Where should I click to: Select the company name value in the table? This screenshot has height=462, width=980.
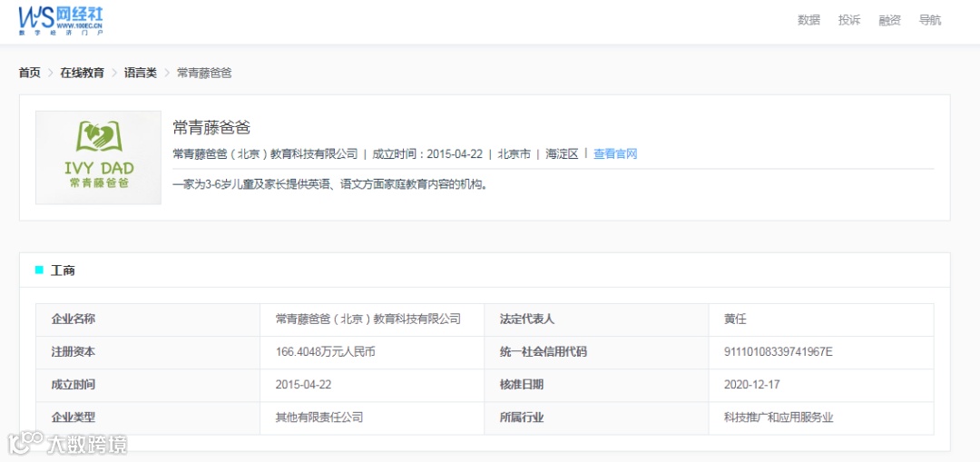[x=368, y=319]
